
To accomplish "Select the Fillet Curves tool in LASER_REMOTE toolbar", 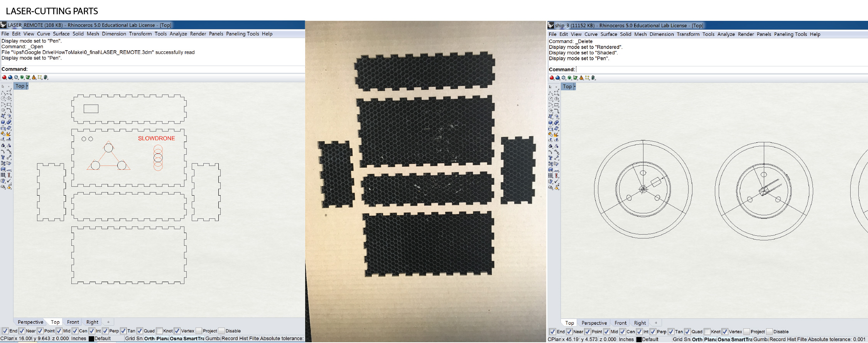I will tap(9, 110).
